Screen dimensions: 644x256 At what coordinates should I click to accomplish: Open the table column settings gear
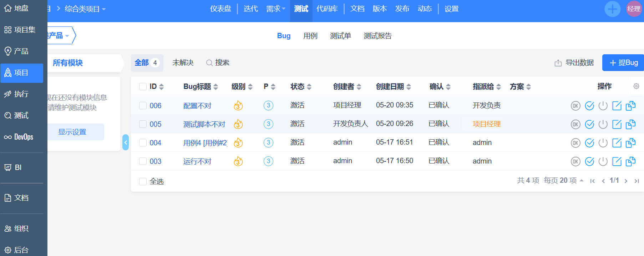pyautogui.click(x=636, y=86)
